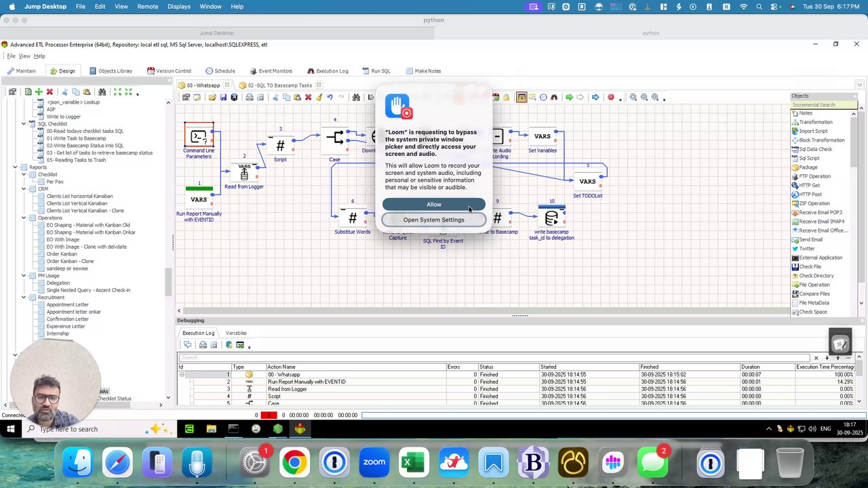Click the blue arrow step icon in designer toolbar
The image size is (868, 488).
tap(595, 97)
